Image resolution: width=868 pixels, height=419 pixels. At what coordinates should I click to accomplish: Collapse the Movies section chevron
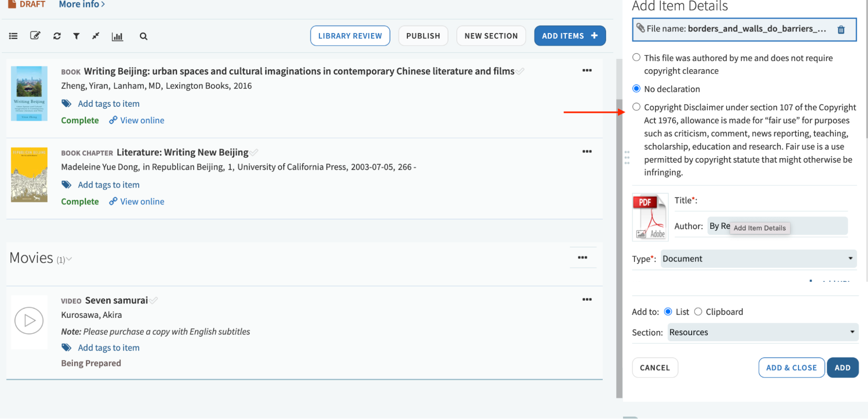pyautogui.click(x=69, y=259)
